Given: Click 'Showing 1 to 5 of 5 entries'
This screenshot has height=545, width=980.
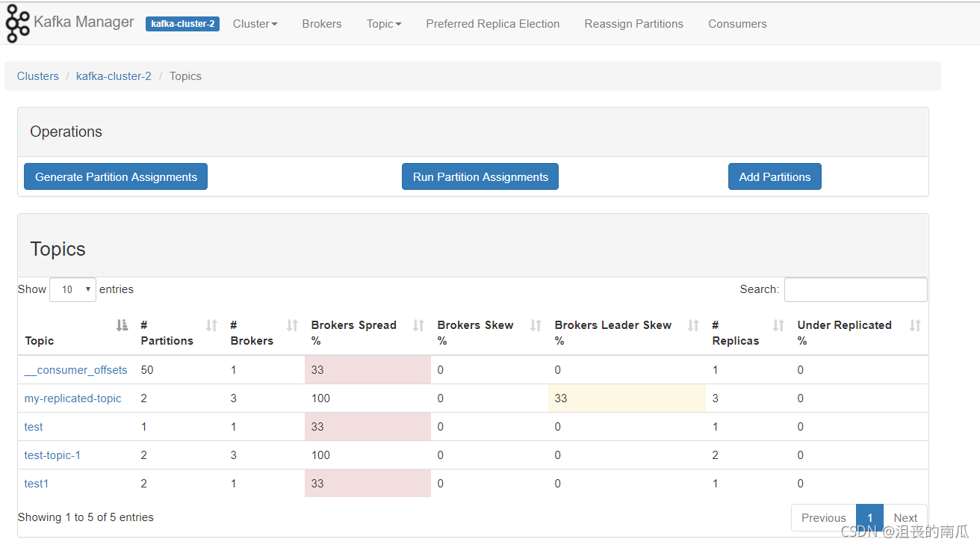Looking at the screenshot, I should click(86, 517).
